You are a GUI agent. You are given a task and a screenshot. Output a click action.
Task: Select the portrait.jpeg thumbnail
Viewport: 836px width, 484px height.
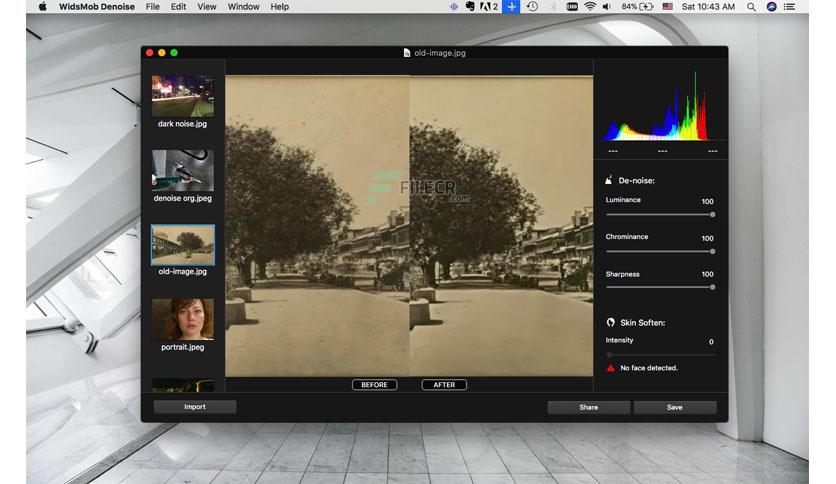click(x=183, y=319)
